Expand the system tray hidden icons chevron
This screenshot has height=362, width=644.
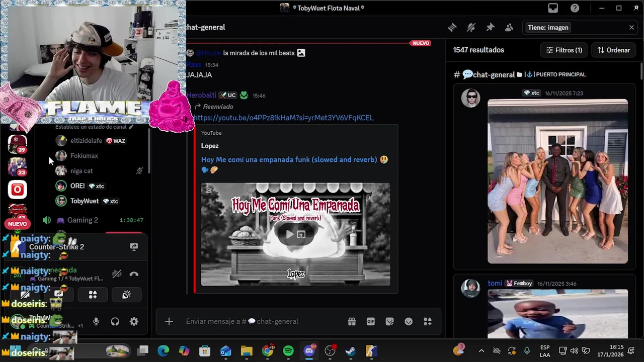click(x=481, y=351)
